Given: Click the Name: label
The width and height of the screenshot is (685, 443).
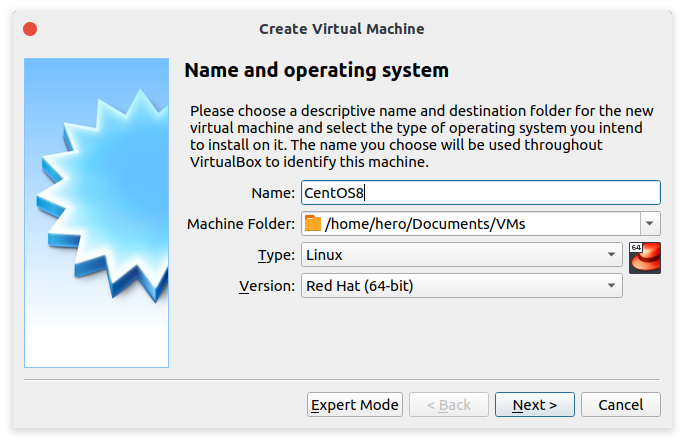Looking at the screenshot, I should pyautogui.click(x=273, y=193).
